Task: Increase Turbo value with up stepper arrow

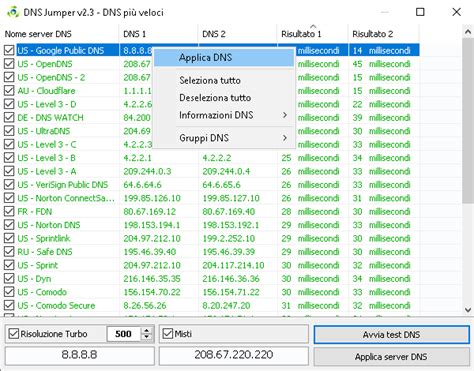Action: pyautogui.click(x=147, y=330)
